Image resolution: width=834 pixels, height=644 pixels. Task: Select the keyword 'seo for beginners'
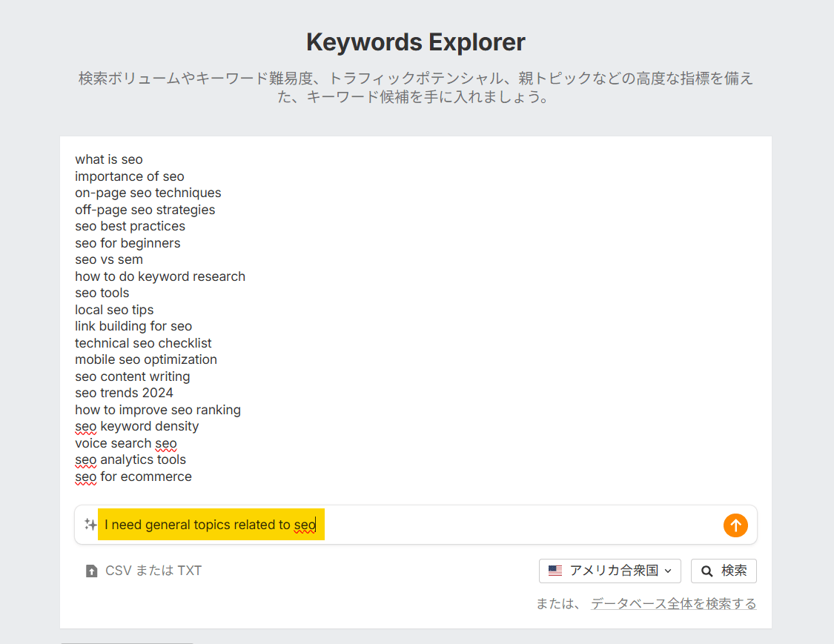click(x=128, y=242)
